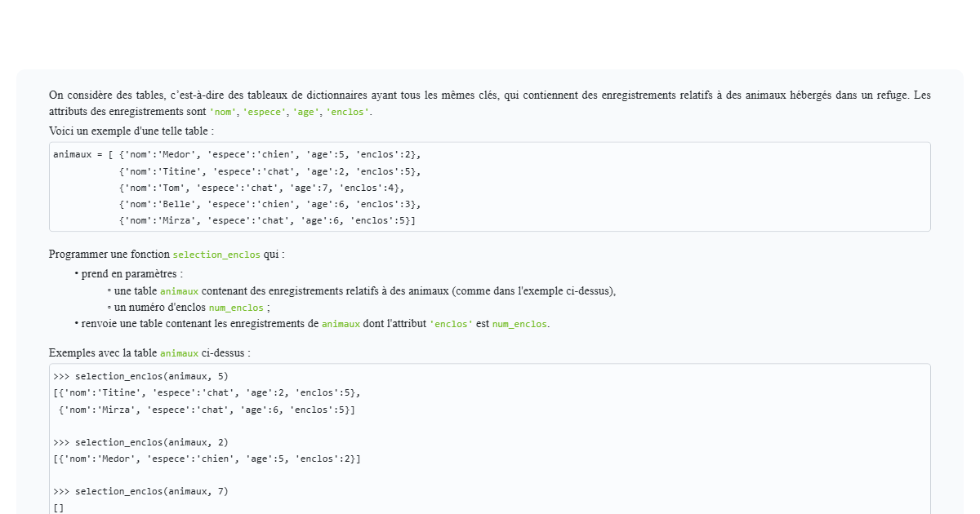Viewport: 980px width, 514px height.
Task: Click the Titine record line in table definition
Action: tap(269, 171)
